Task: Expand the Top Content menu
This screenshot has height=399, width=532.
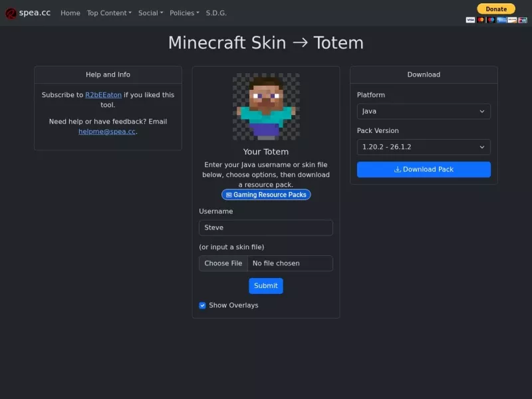Action: pyautogui.click(x=109, y=13)
